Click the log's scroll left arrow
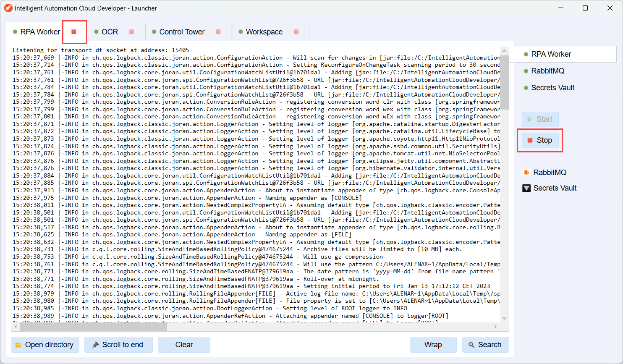The image size is (623, 364). click(16, 327)
